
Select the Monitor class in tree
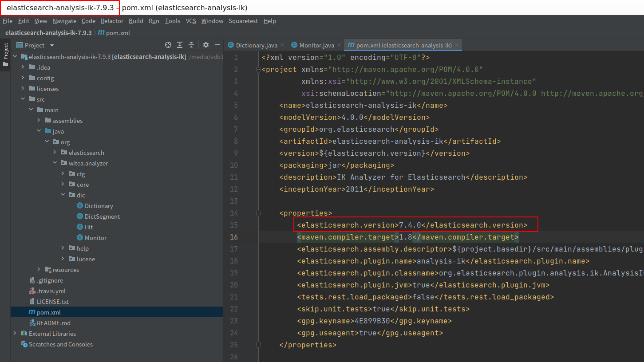click(x=91, y=238)
